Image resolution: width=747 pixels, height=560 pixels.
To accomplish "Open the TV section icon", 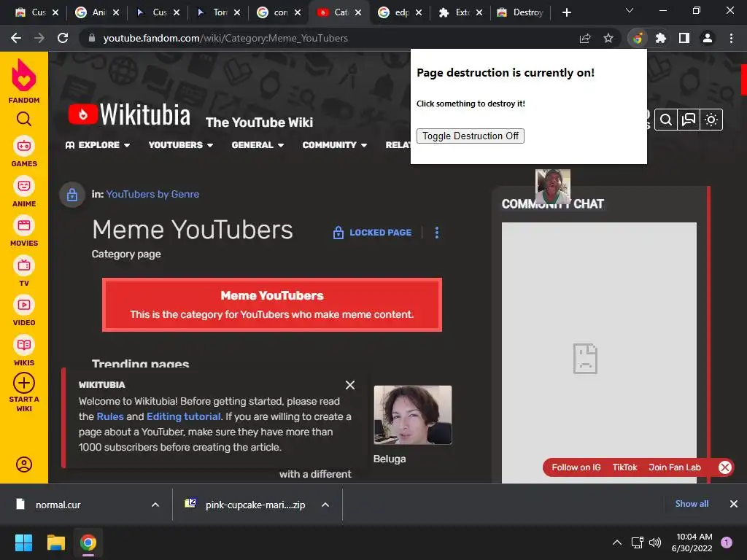I will pos(24,265).
